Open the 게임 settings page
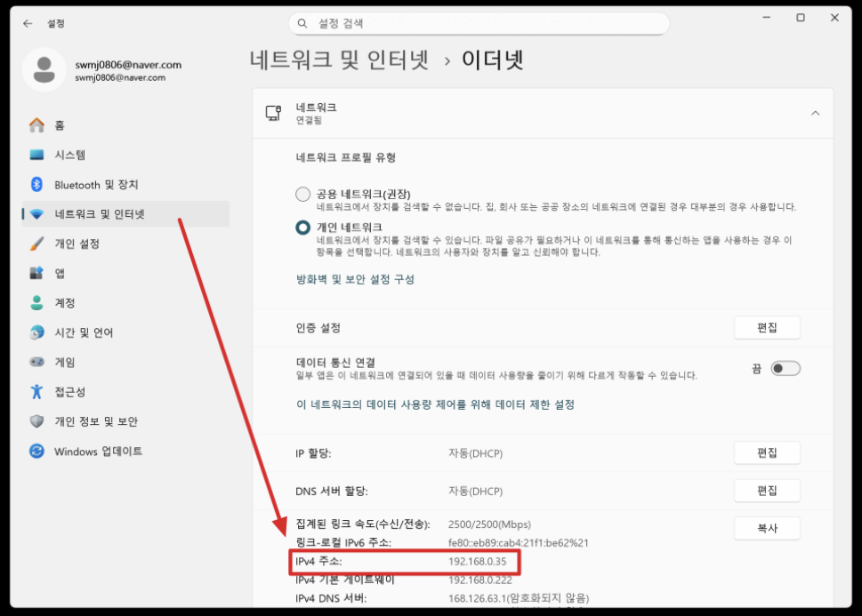This screenshot has width=862, height=616. pyautogui.click(x=65, y=363)
